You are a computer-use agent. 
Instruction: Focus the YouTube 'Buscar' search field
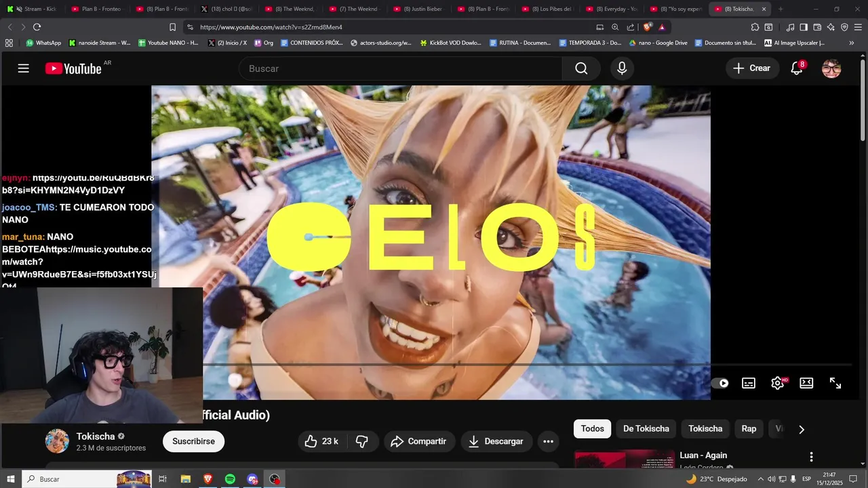click(x=400, y=68)
